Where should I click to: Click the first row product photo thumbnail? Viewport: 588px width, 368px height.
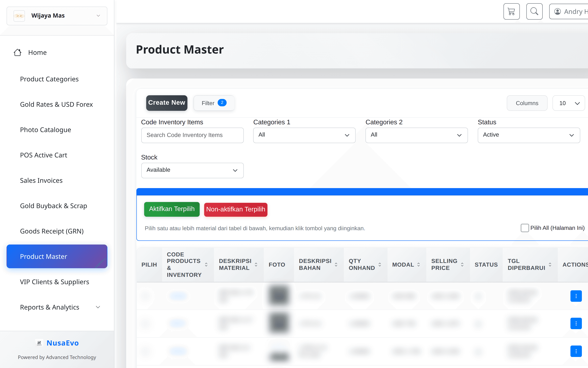pyautogui.click(x=279, y=296)
